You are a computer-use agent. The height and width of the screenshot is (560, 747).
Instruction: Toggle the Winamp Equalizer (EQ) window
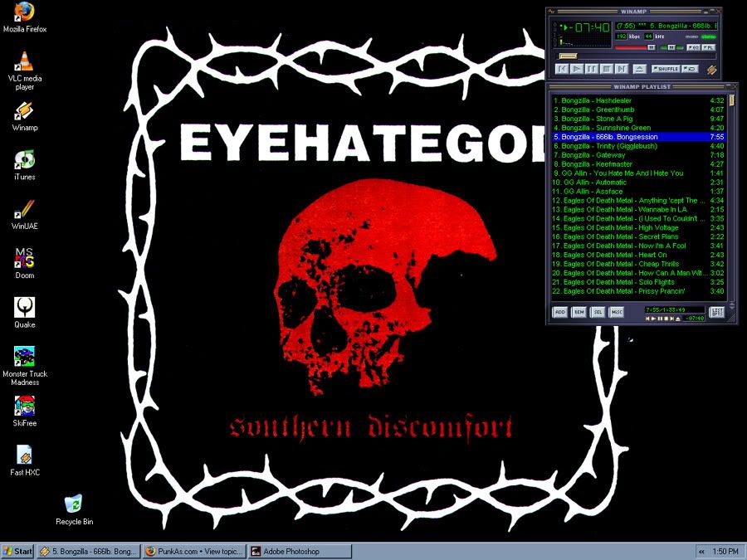point(693,47)
